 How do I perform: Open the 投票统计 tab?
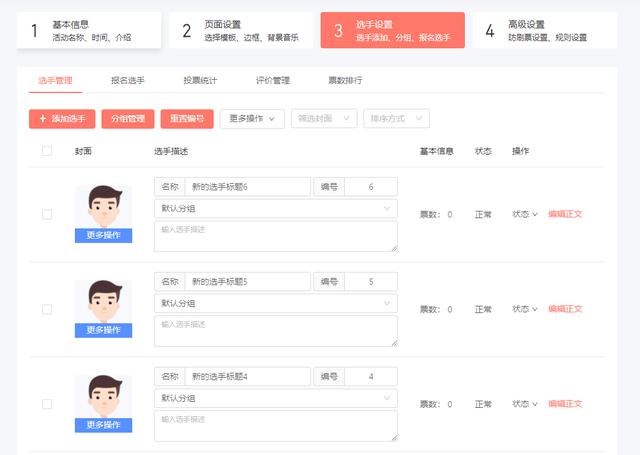[200, 80]
